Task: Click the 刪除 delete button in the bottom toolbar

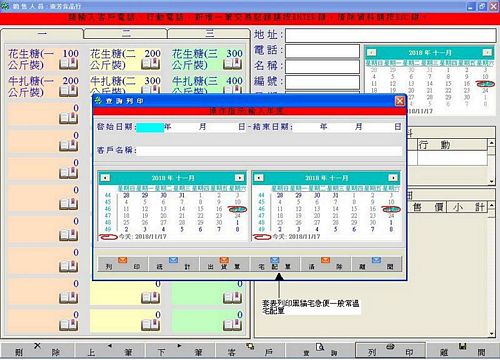Action: 37,351
